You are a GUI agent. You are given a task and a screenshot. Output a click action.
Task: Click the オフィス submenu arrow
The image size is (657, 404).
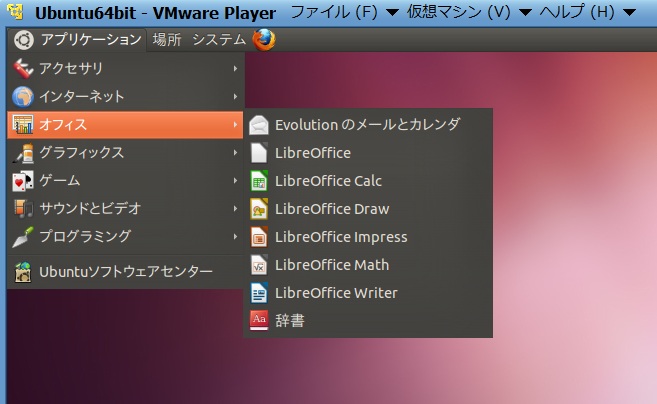[x=235, y=124]
